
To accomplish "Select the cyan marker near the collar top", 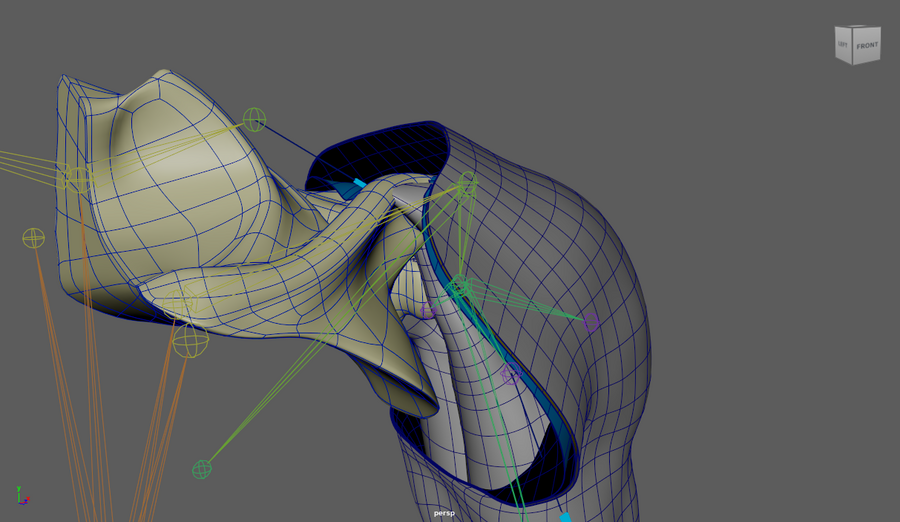I will click(359, 183).
